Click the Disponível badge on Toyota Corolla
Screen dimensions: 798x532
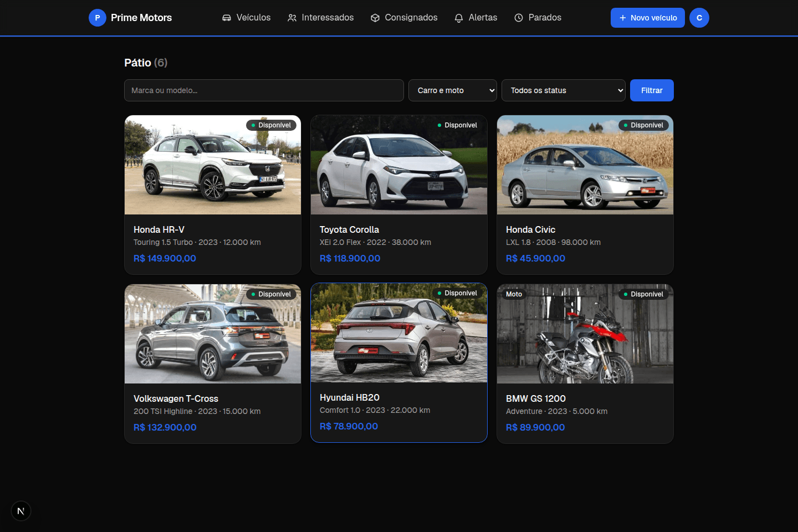[x=457, y=125]
